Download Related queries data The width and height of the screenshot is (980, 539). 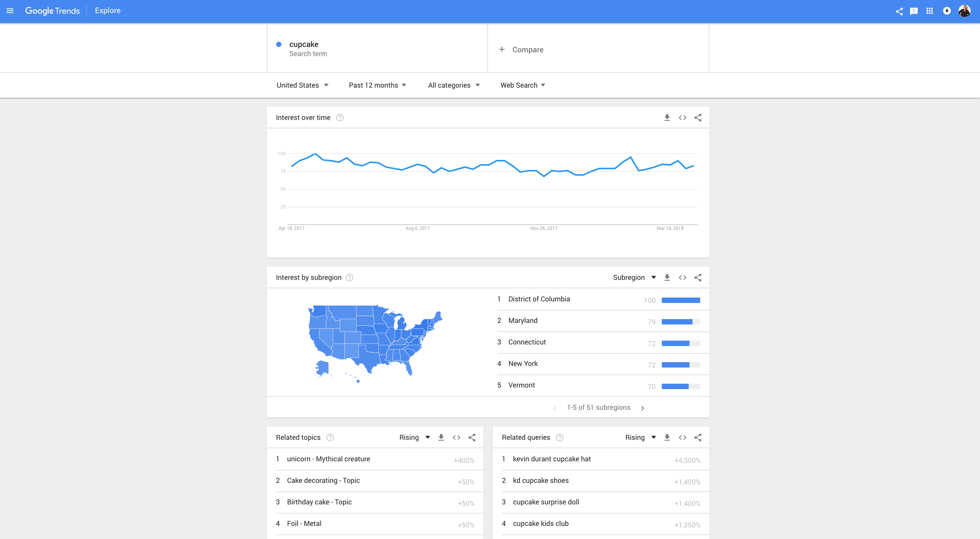click(x=667, y=438)
